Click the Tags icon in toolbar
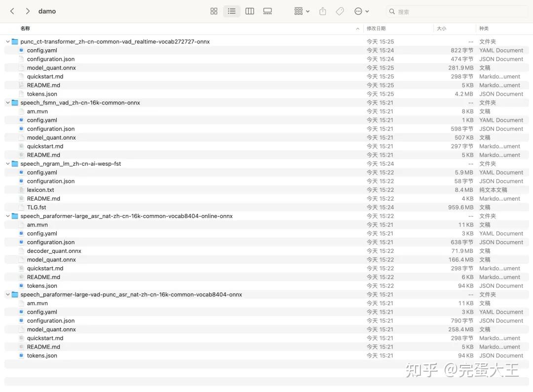533x392 pixels. click(340, 11)
